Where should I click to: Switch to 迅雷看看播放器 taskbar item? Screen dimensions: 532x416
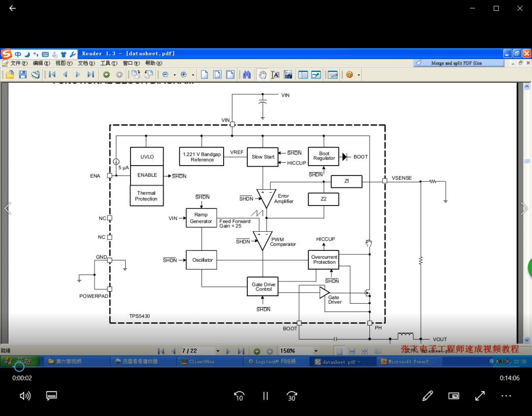[x=143, y=361]
